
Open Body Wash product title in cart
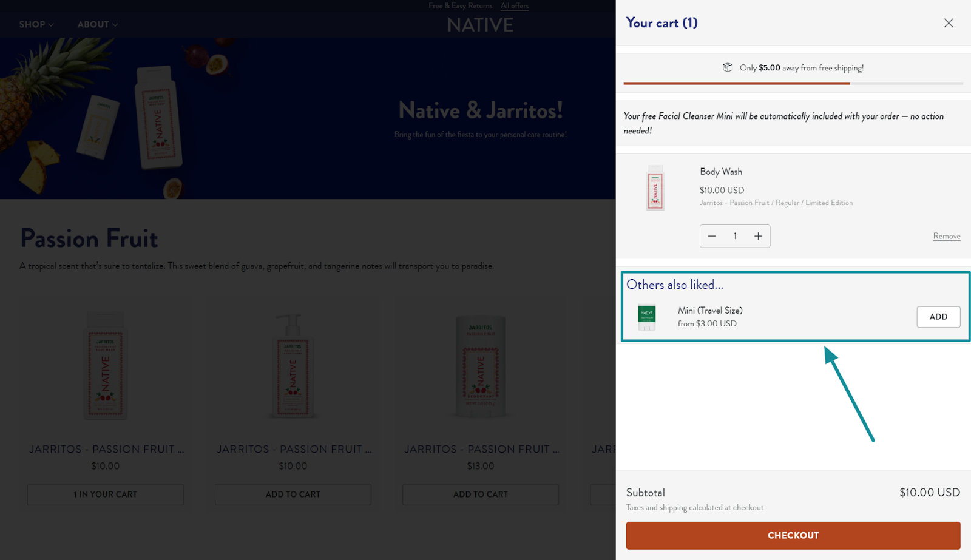[721, 172]
